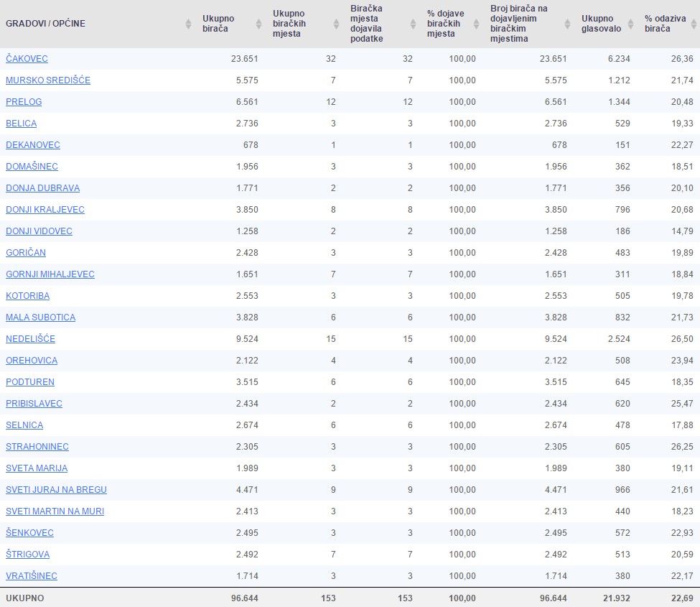
Task: Open the DONJI KRALJEVEC link
Action: [45, 210]
